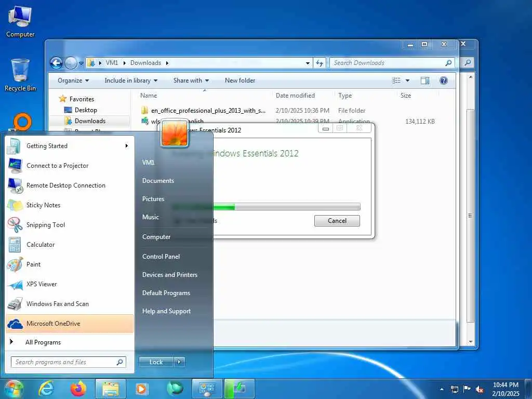Select Downloads under Favorites

90,121
